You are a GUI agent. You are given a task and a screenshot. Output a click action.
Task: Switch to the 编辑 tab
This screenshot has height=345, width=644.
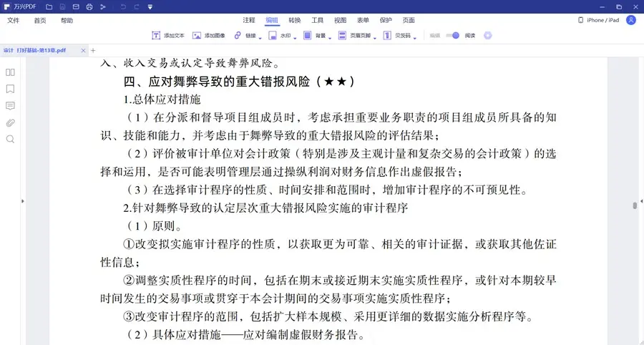[272, 20]
